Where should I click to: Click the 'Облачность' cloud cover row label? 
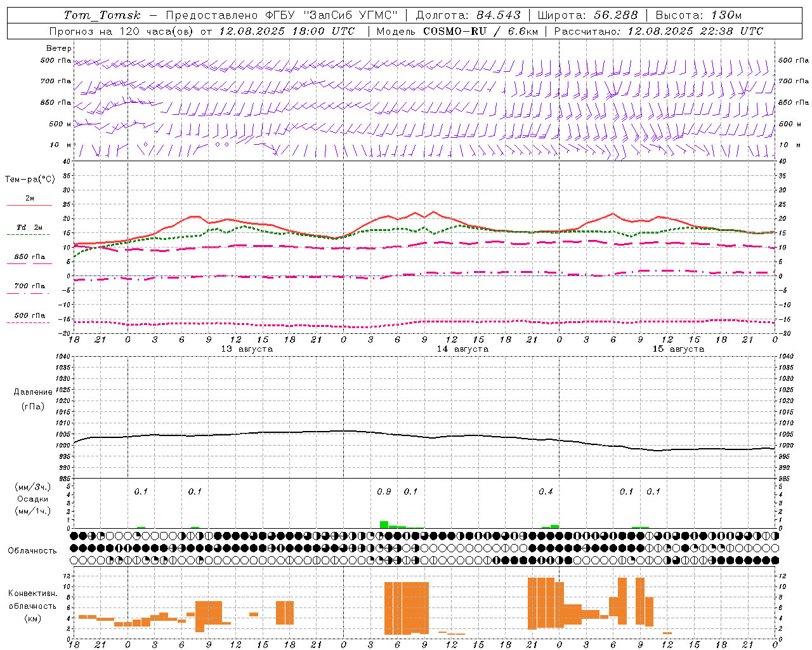(32, 551)
